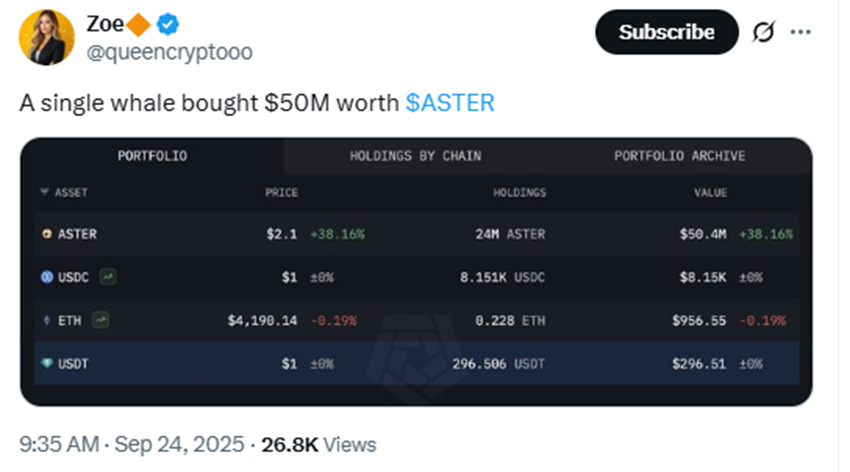Click the Grok icon beside Subscribe
Image resolution: width=850 pixels, height=472 pixels.
click(x=762, y=33)
